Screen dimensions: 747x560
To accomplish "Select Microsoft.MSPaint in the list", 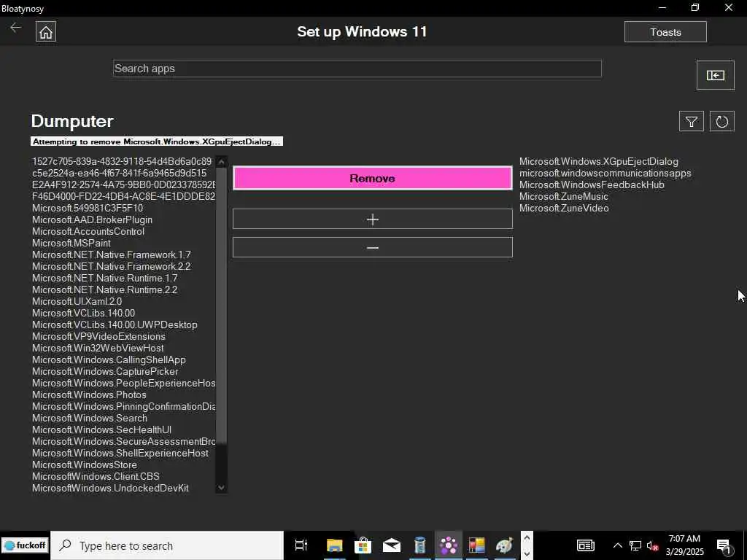I will [71, 244].
